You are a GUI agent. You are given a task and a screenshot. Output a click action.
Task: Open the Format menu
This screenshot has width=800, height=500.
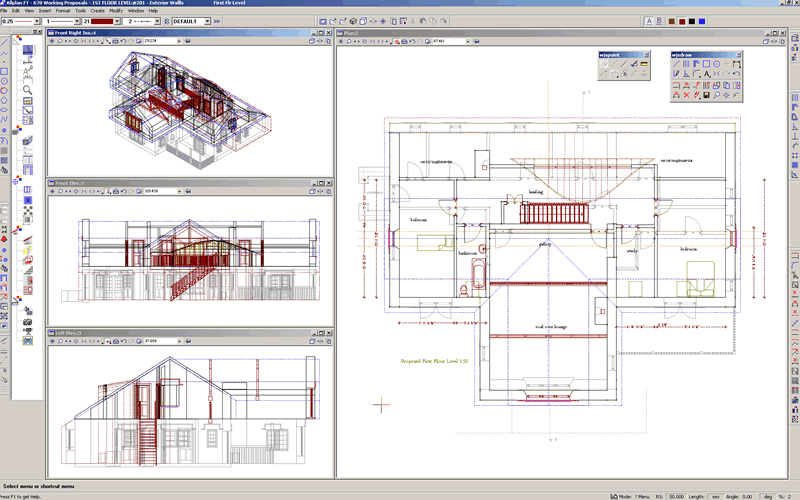click(x=63, y=10)
